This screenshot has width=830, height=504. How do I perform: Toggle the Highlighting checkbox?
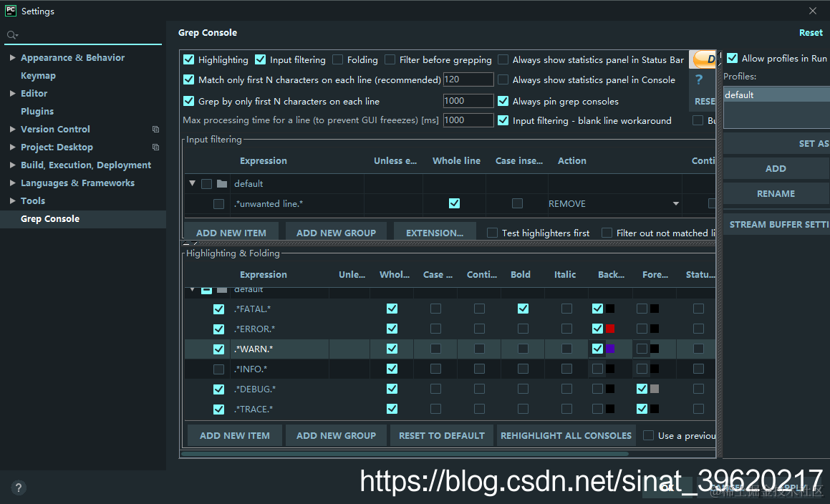(x=188, y=59)
